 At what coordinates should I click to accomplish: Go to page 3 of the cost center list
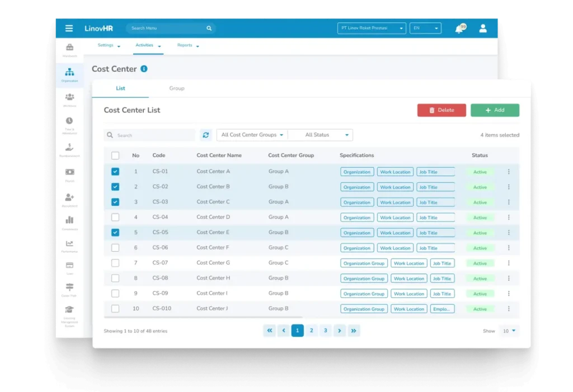click(x=326, y=330)
